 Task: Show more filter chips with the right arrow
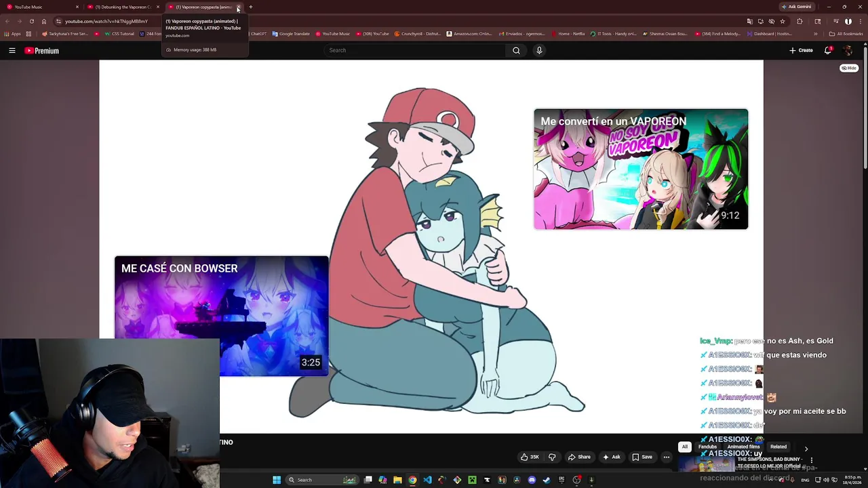(806, 449)
